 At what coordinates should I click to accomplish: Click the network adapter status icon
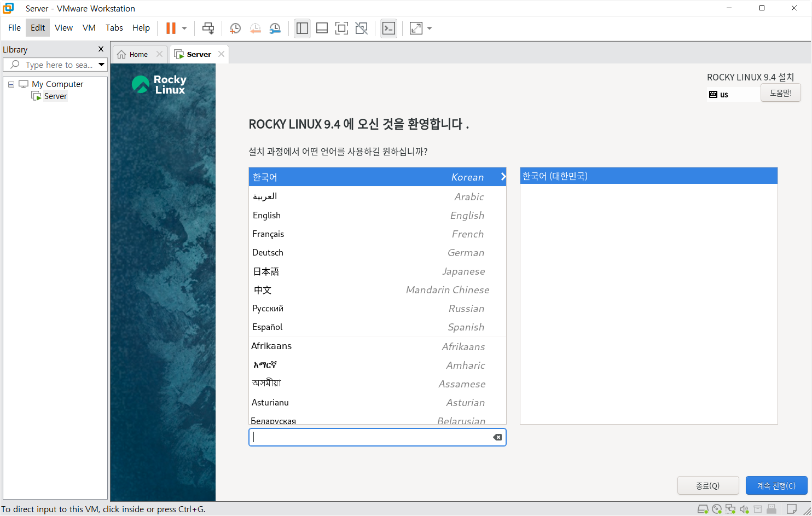730,509
